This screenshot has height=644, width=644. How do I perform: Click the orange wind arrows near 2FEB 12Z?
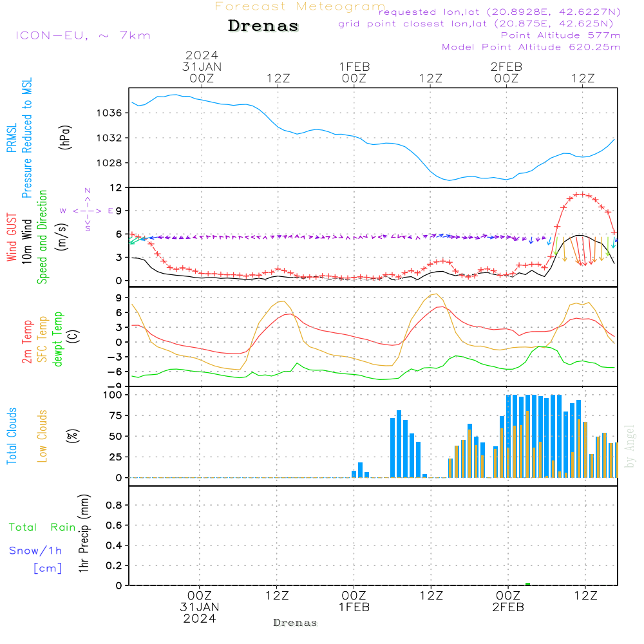click(582, 250)
